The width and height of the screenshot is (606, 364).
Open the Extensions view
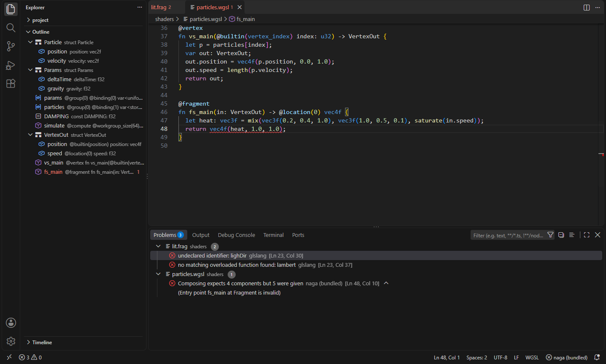click(x=11, y=83)
